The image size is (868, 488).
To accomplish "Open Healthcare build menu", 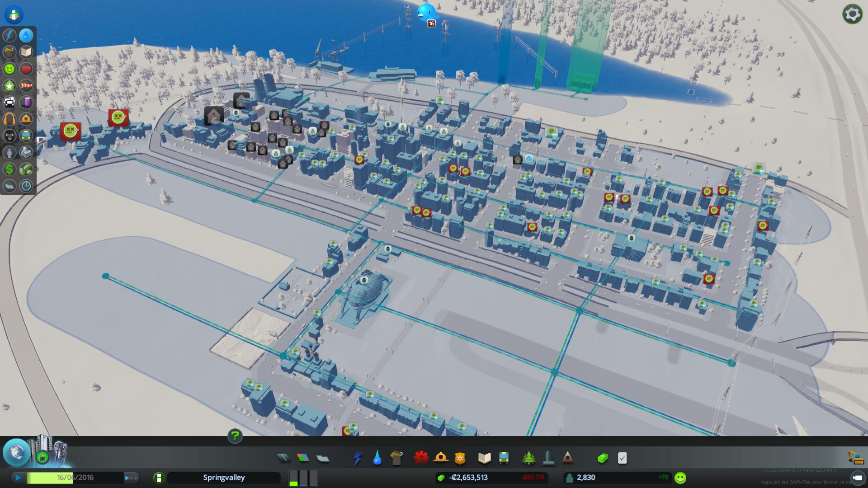I will coord(421,458).
